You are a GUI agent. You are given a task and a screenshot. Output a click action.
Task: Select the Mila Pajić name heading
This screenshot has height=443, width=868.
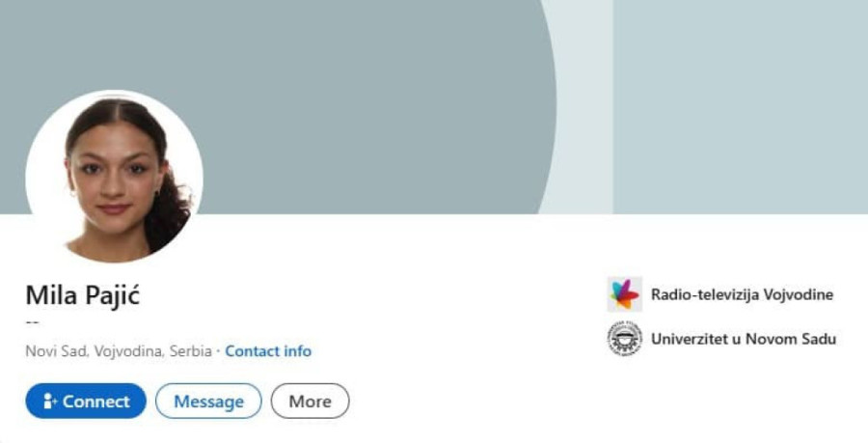click(x=83, y=295)
